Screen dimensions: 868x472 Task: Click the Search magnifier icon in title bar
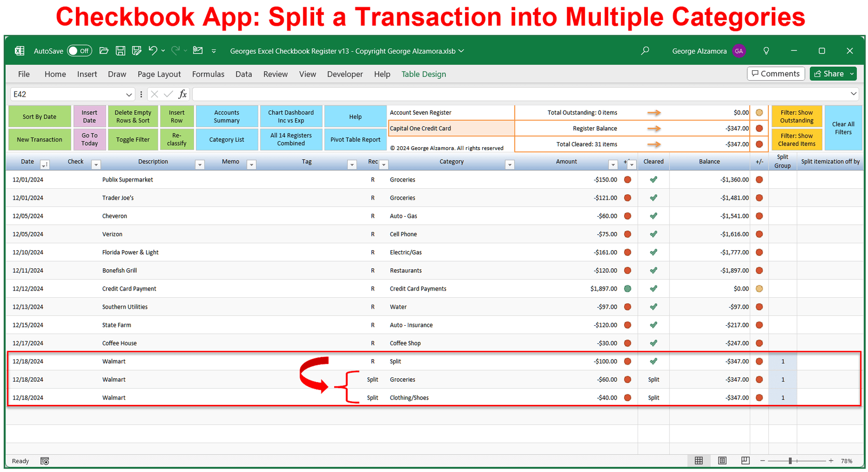(645, 51)
